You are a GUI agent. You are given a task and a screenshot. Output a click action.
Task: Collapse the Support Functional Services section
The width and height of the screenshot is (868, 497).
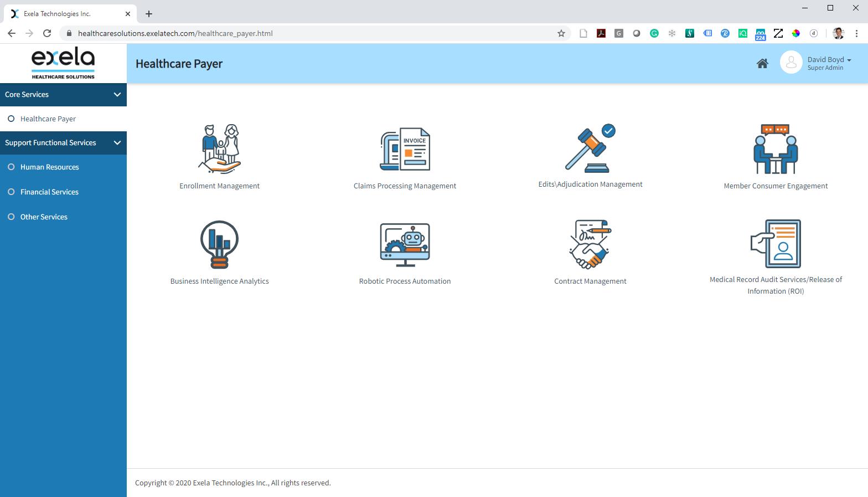pyautogui.click(x=117, y=143)
